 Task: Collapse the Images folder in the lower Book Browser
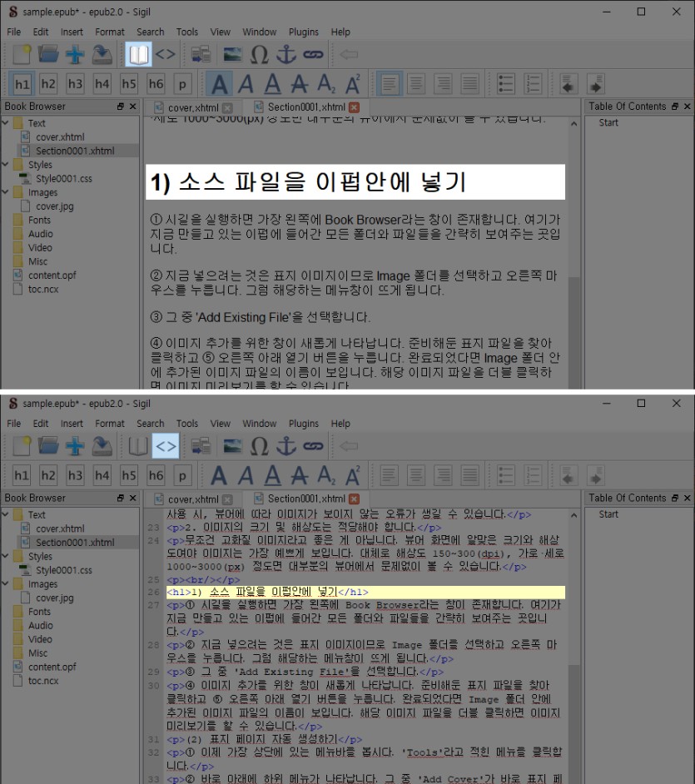click(x=7, y=584)
